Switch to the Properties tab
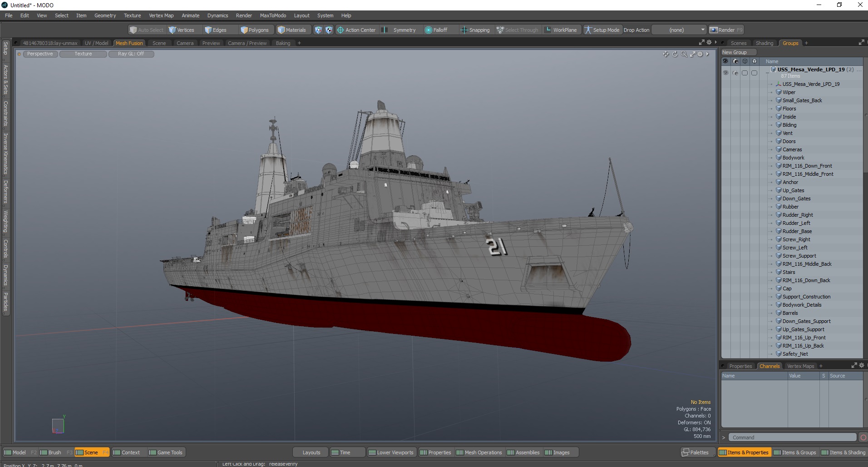Viewport: 868px width, 467px height. (740, 366)
